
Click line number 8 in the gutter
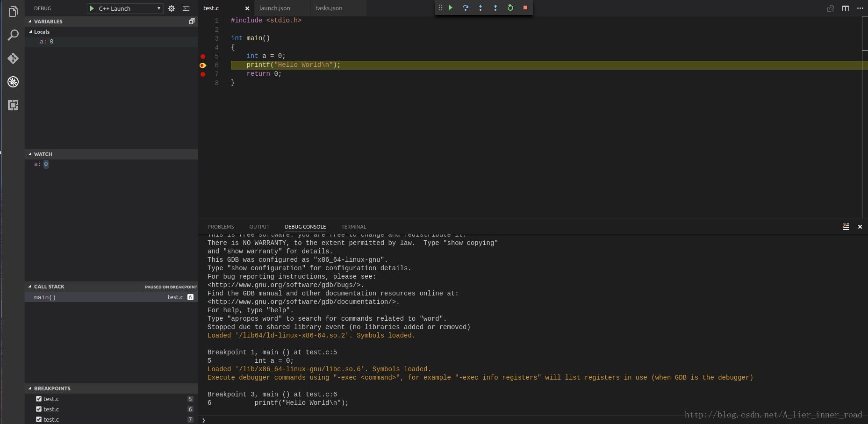coord(216,83)
